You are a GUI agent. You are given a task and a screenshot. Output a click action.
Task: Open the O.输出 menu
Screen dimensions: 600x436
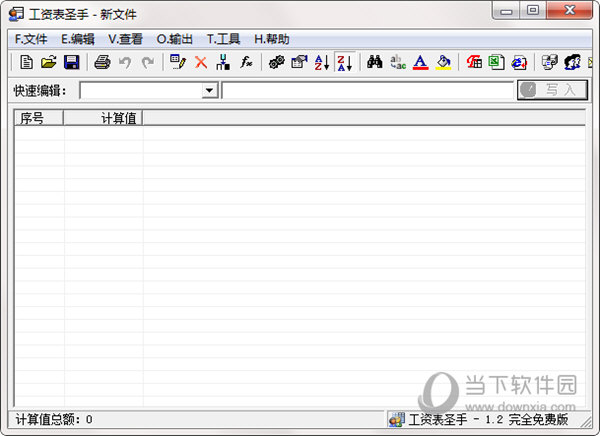tap(174, 39)
